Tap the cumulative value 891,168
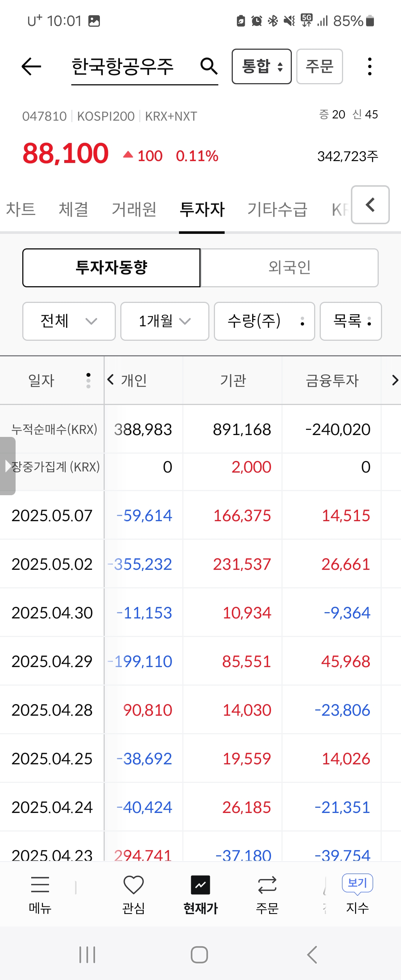 click(x=242, y=429)
